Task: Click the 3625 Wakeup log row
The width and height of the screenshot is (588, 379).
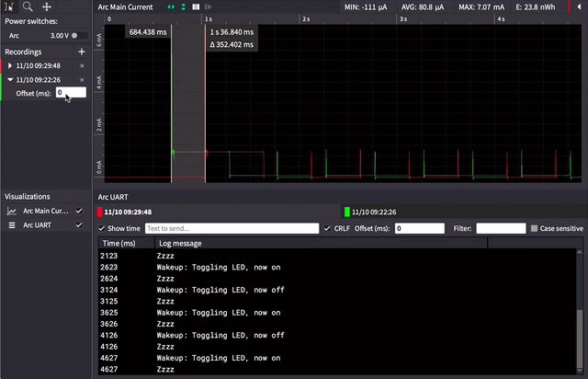Action: pos(337,313)
